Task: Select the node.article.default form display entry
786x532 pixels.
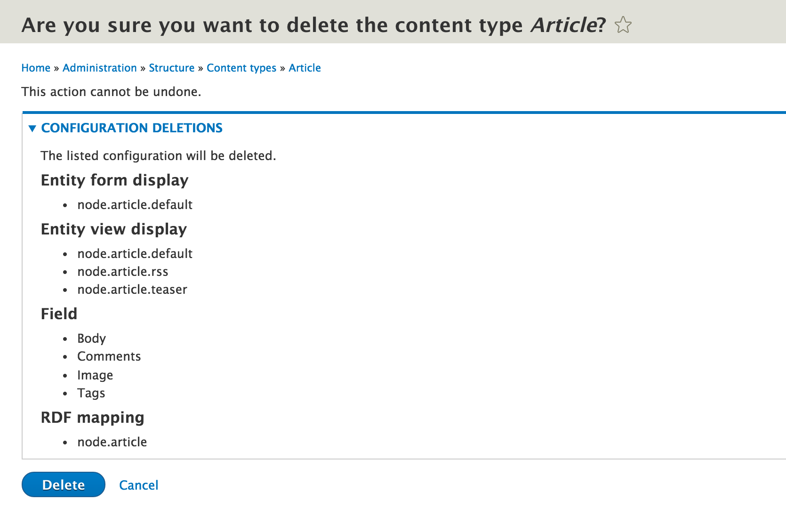Action: pos(135,204)
